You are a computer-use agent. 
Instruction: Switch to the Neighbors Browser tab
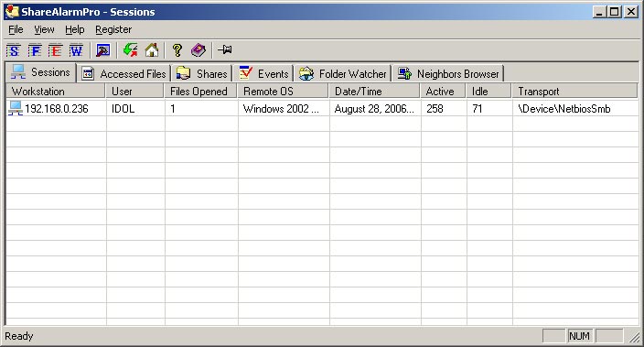(x=448, y=73)
